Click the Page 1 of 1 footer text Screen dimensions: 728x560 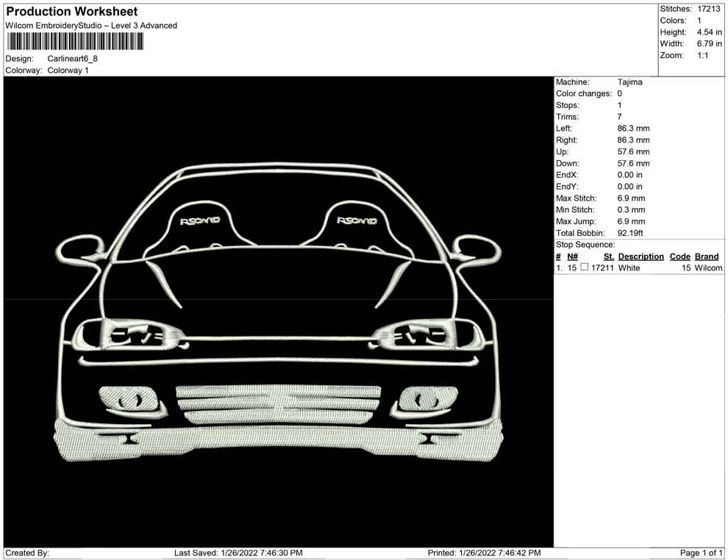[701, 553]
